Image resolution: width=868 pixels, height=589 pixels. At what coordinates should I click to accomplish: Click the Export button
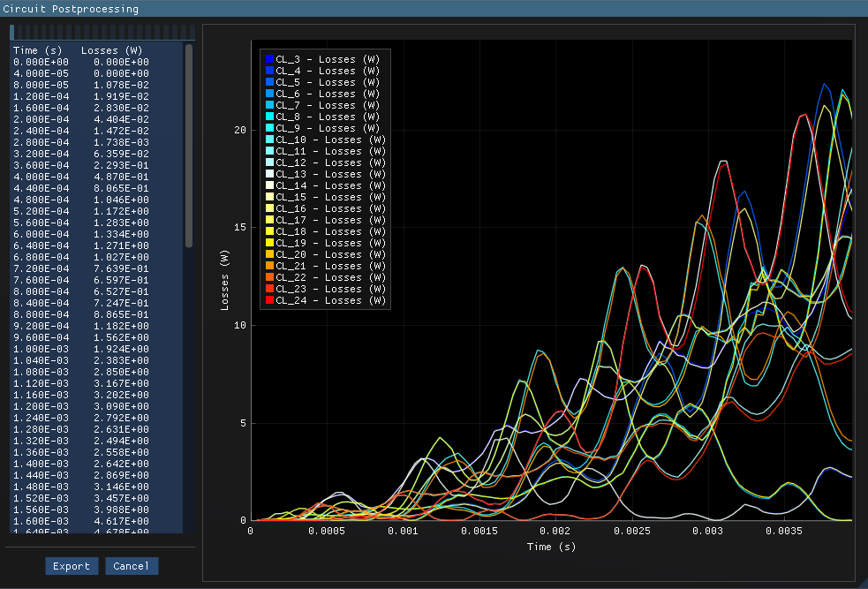pyautogui.click(x=72, y=566)
